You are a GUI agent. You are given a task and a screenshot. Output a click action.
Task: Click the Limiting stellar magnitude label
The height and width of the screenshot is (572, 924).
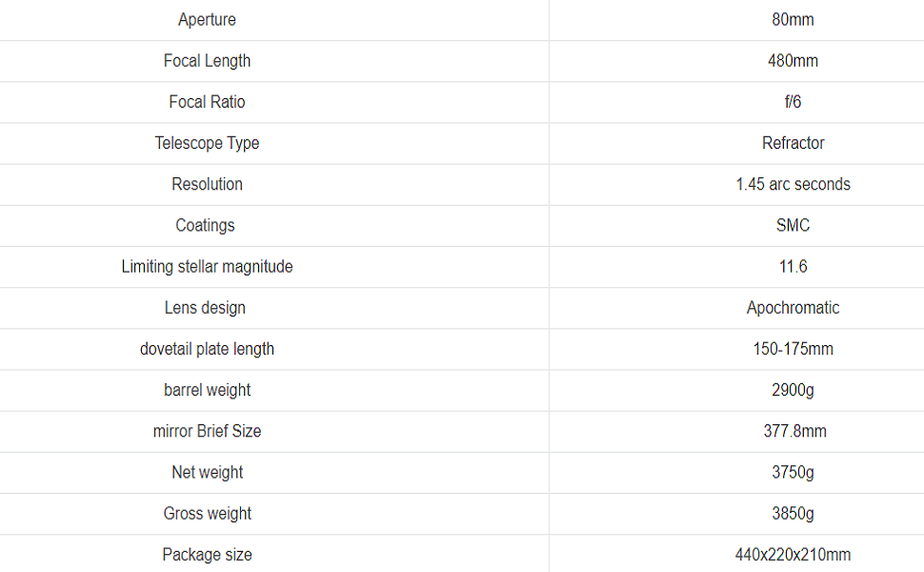[207, 266]
